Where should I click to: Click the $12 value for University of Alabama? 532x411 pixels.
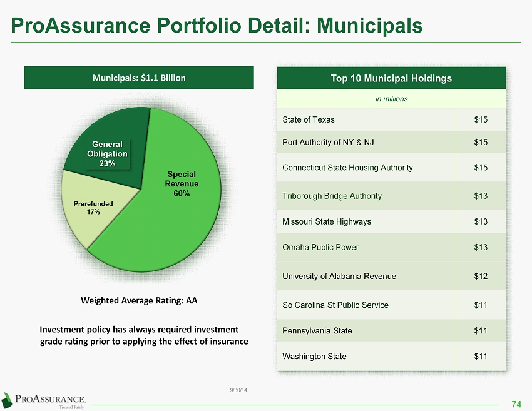click(x=481, y=276)
